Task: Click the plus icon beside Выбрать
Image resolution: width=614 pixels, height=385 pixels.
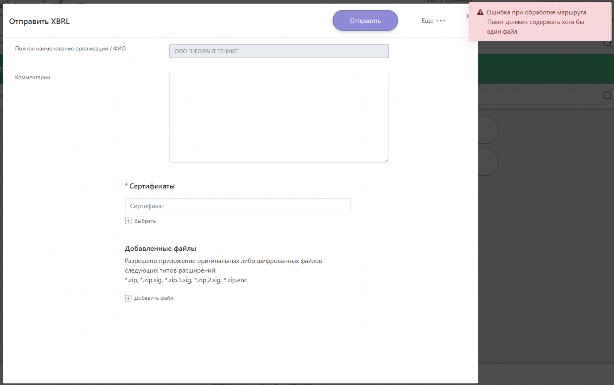Action: pos(128,221)
